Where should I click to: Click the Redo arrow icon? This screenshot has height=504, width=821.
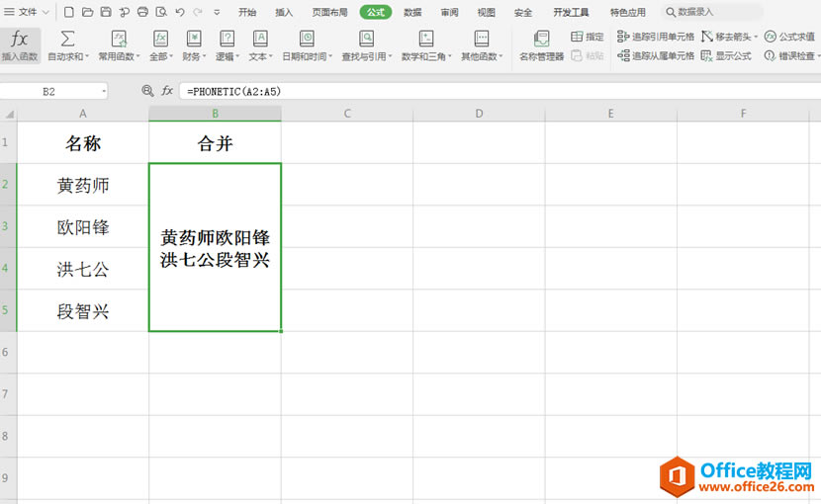click(x=198, y=12)
